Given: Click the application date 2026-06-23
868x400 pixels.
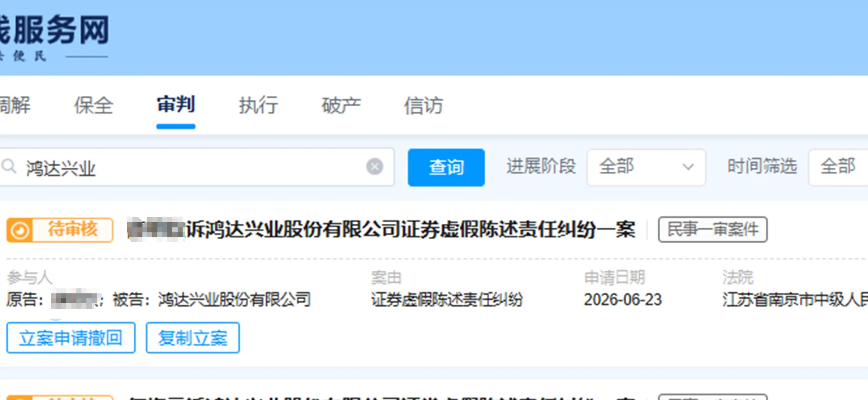Looking at the screenshot, I should point(623,300).
